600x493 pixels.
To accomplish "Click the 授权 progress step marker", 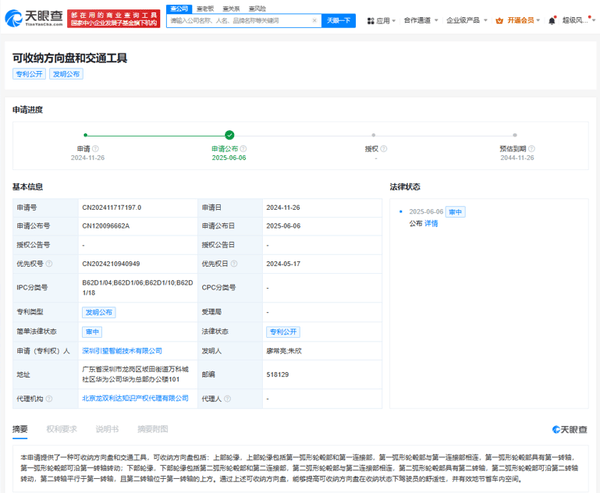I will (x=376, y=134).
